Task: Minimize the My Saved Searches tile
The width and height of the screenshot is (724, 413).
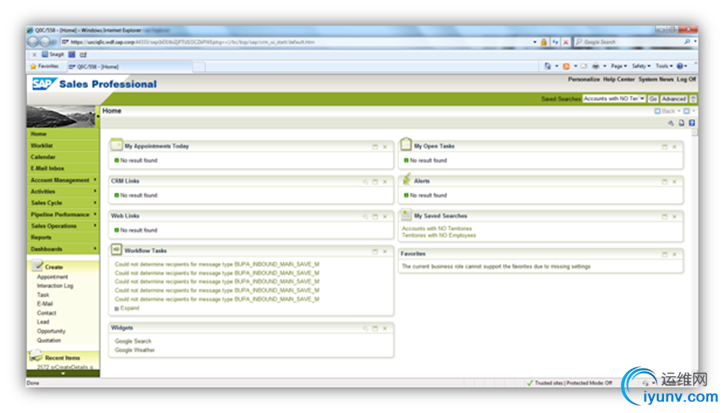Action: pyautogui.click(x=665, y=216)
